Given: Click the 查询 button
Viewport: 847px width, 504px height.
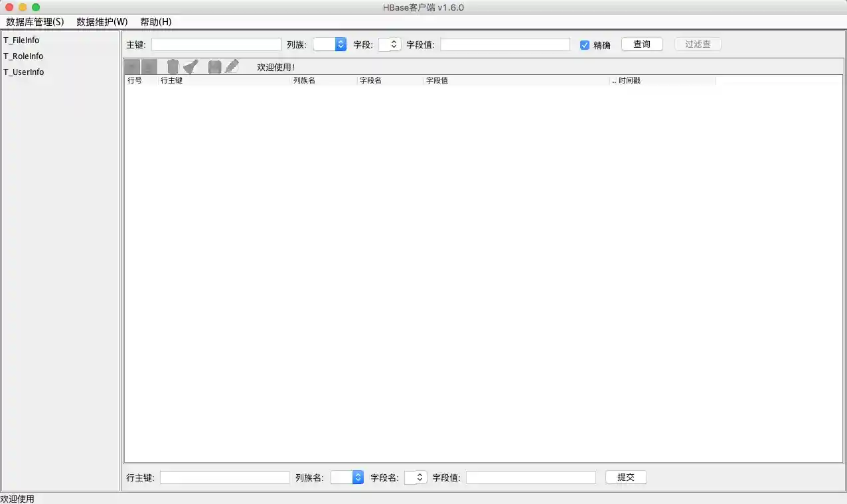Looking at the screenshot, I should 642,44.
